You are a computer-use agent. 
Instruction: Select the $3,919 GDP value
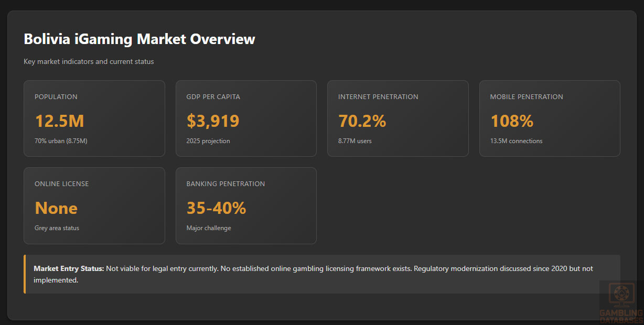(x=213, y=121)
